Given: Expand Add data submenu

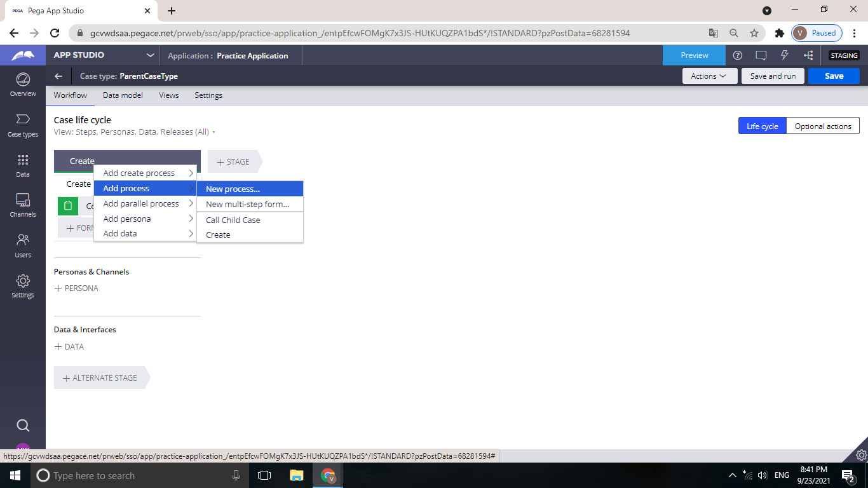Looking at the screenshot, I should [x=145, y=233].
